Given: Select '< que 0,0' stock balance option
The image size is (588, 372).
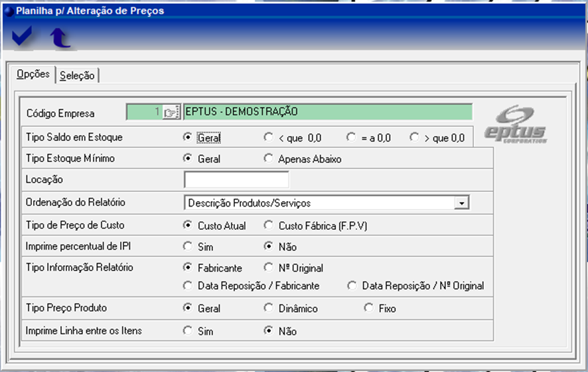Looking at the screenshot, I should click(x=268, y=138).
